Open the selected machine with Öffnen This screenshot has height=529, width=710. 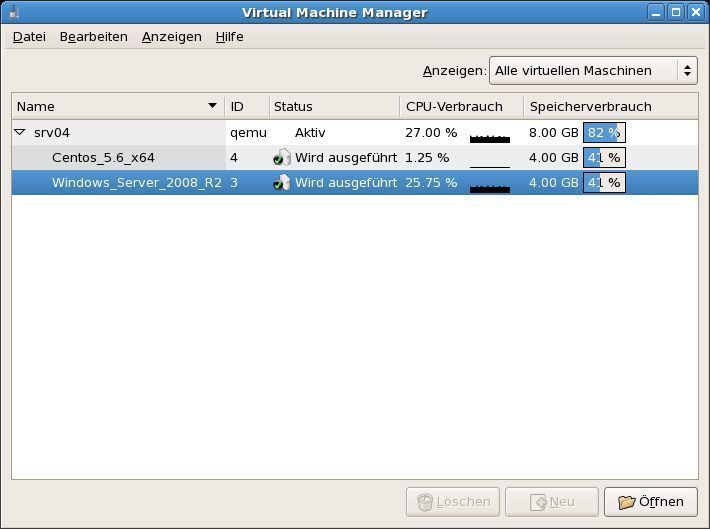(x=651, y=502)
